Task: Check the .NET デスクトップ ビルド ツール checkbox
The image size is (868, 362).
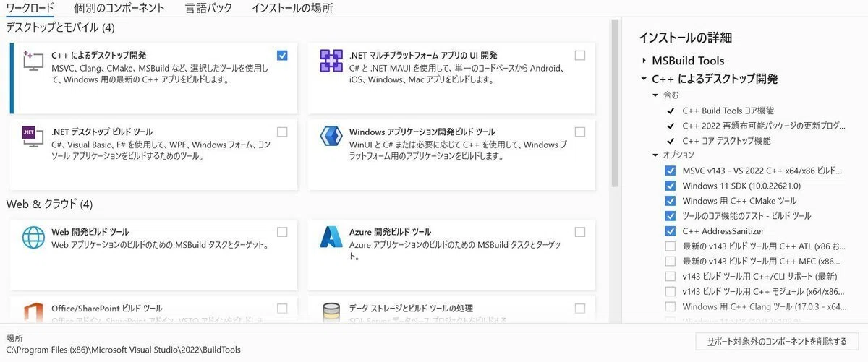Action: pos(282,132)
